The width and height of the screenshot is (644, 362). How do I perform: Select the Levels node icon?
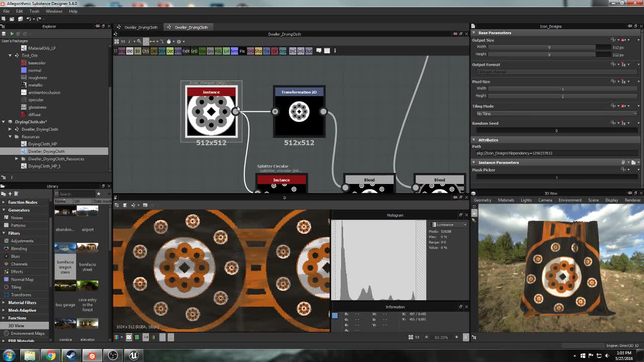point(226,51)
